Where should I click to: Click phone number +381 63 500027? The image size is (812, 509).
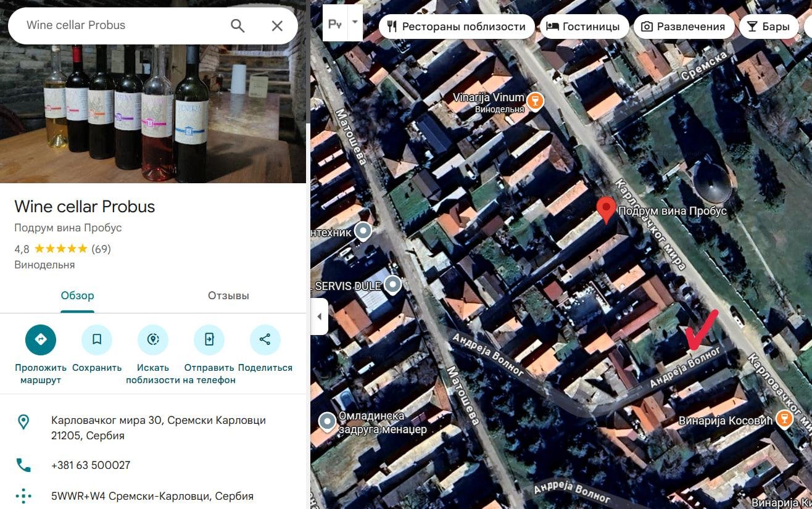pos(91,465)
